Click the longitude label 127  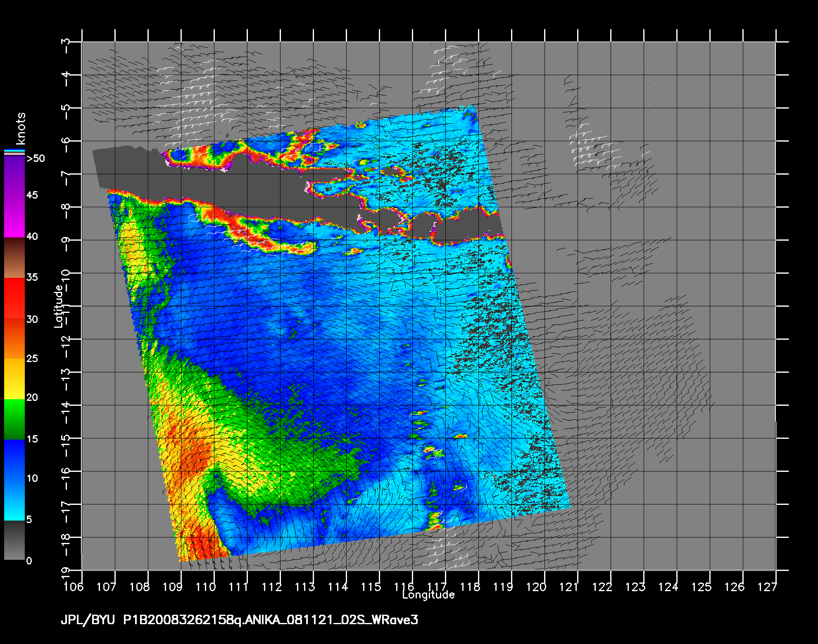point(768,587)
